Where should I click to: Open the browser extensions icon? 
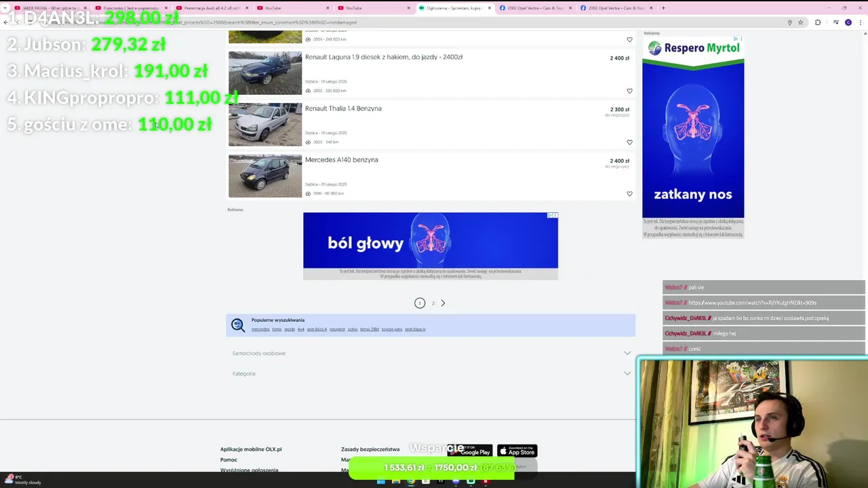point(818,22)
